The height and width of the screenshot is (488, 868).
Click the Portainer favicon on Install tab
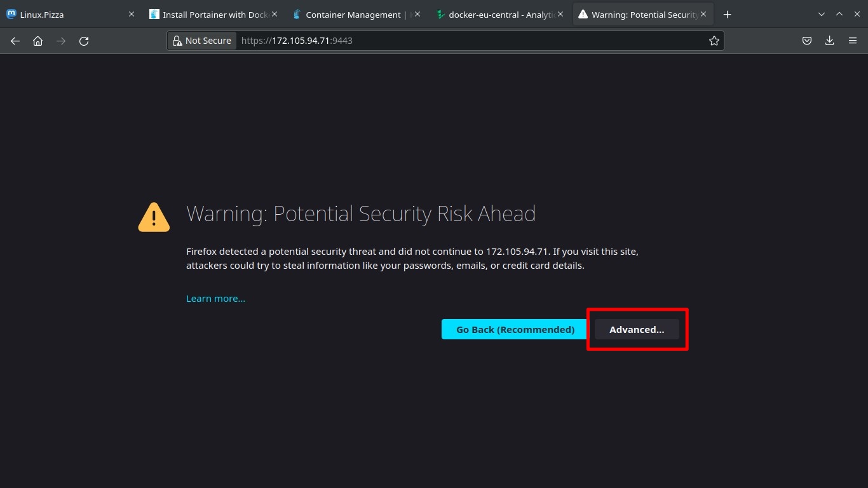click(154, 14)
